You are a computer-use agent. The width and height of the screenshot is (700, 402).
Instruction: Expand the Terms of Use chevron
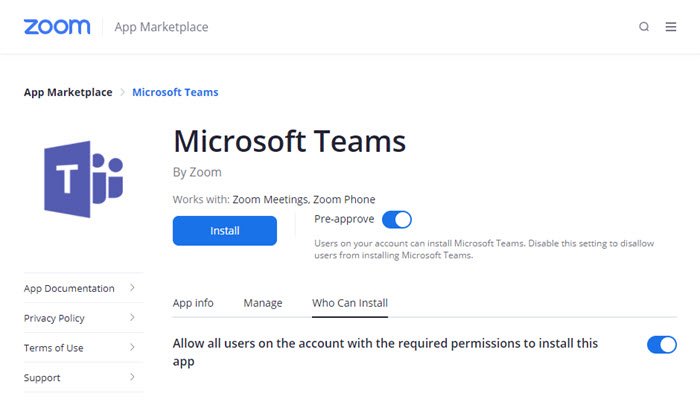pyautogui.click(x=132, y=347)
